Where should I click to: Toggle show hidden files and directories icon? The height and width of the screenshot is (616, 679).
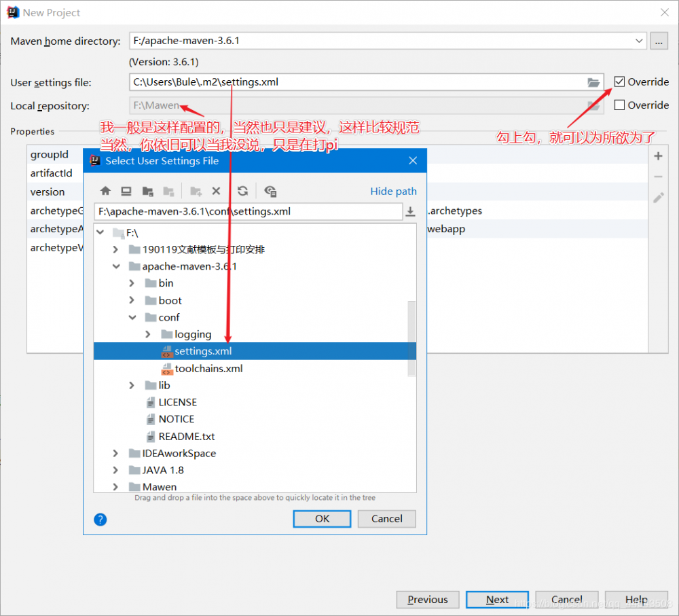[271, 192]
